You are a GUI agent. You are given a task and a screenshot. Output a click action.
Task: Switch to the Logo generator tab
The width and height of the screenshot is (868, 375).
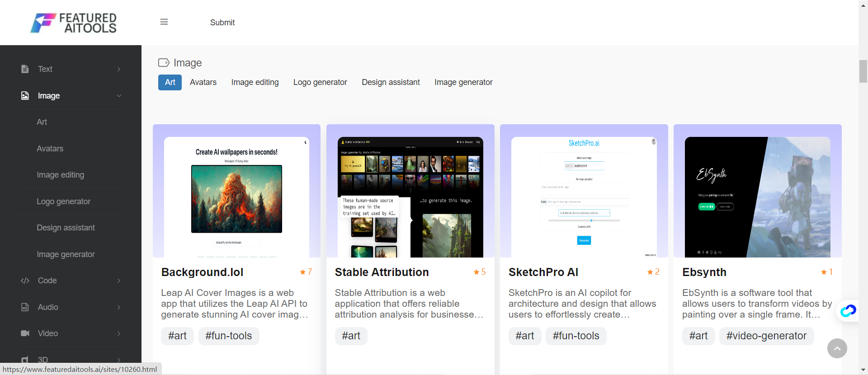point(320,82)
